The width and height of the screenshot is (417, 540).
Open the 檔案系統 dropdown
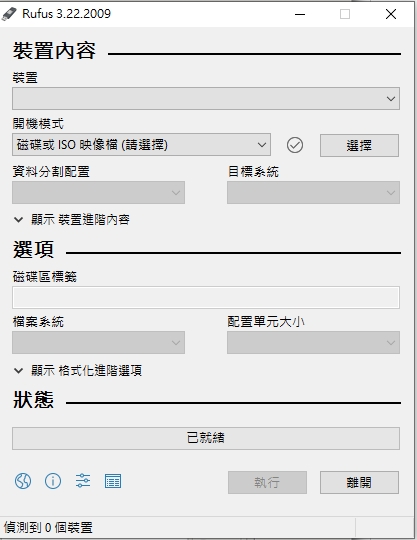pos(98,343)
